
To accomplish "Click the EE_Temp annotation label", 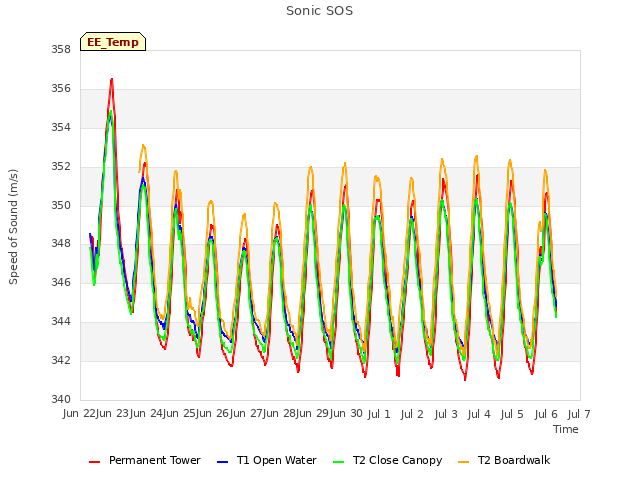I will coord(113,42).
